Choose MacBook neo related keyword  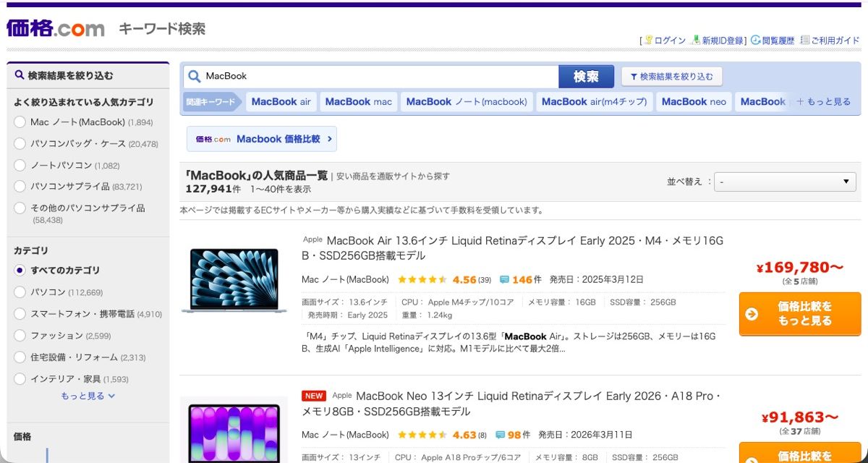(x=694, y=102)
